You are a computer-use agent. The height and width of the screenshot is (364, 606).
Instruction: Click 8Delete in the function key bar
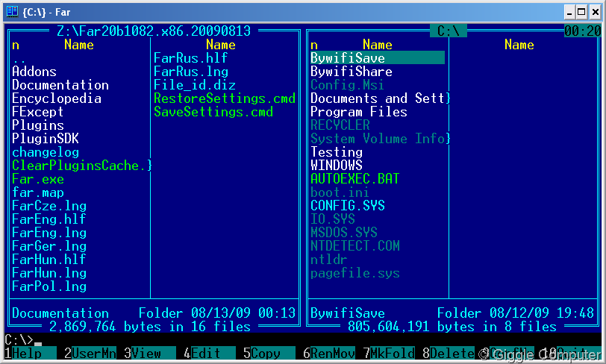click(x=449, y=353)
